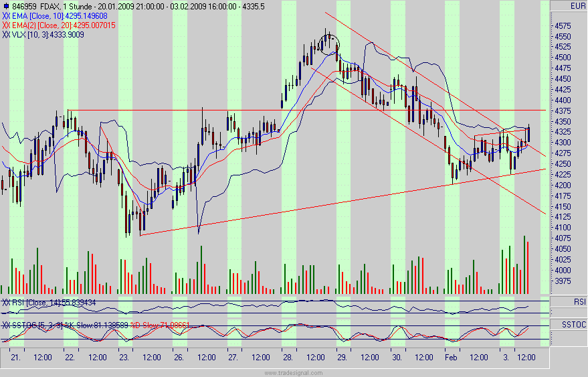
Task: Click the 4575 price axis label
Action: 563,26
